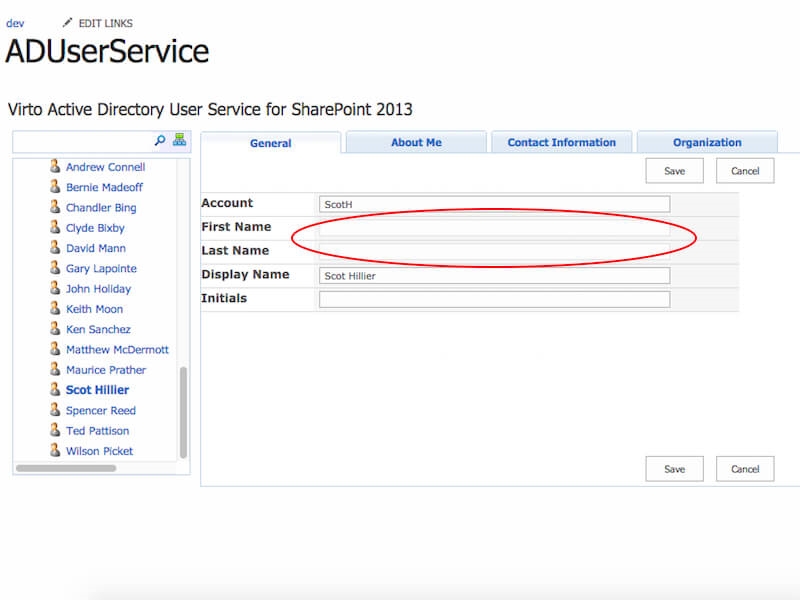Click the user icon beside Gary Lapointe
Screen dimensions: 800x600
tap(55, 268)
